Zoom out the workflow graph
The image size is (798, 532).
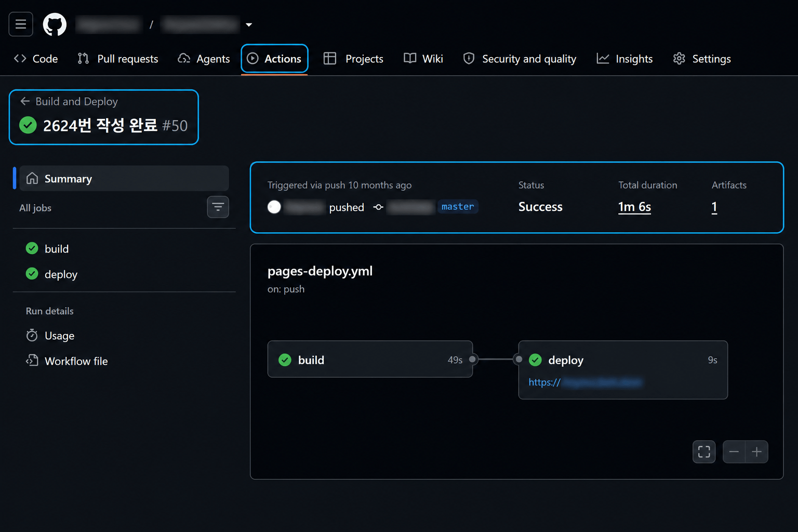pyautogui.click(x=734, y=451)
